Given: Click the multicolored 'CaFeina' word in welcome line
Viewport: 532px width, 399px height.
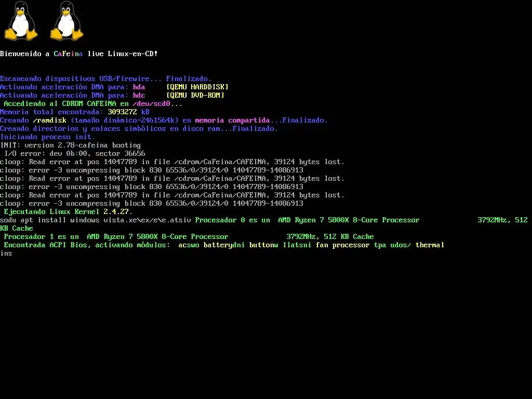Looking at the screenshot, I should pos(68,54).
